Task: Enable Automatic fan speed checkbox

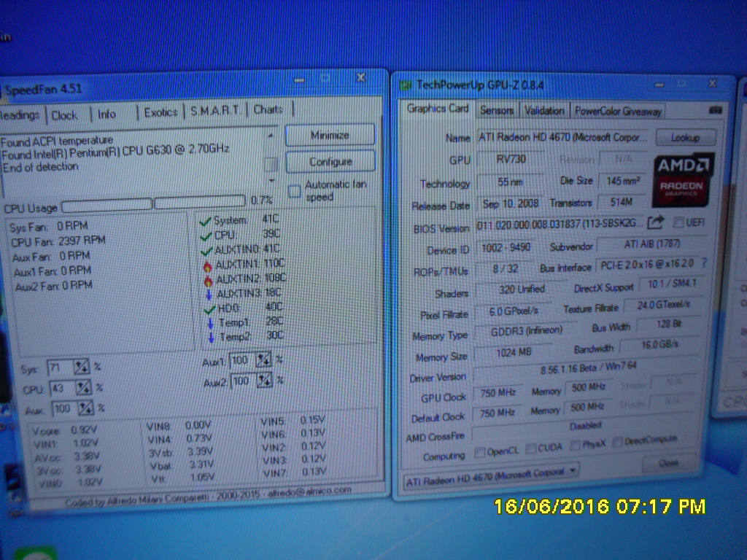Action: 295,192
